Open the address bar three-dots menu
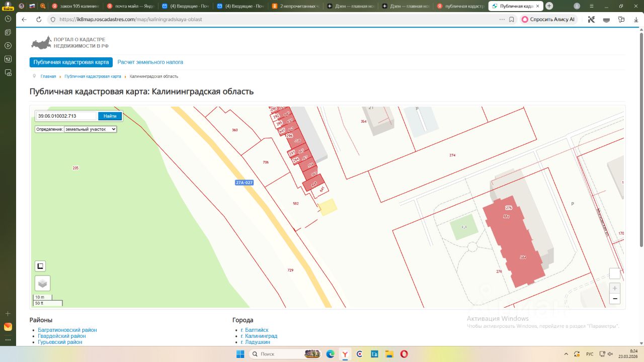644x362 pixels. (502, 19)
